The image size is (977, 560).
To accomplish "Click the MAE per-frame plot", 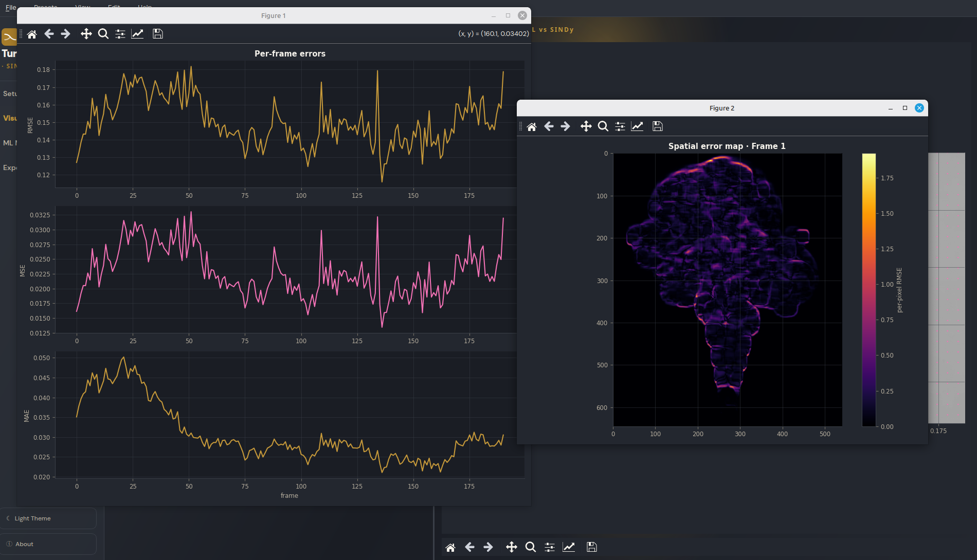I will coord(290,415).
